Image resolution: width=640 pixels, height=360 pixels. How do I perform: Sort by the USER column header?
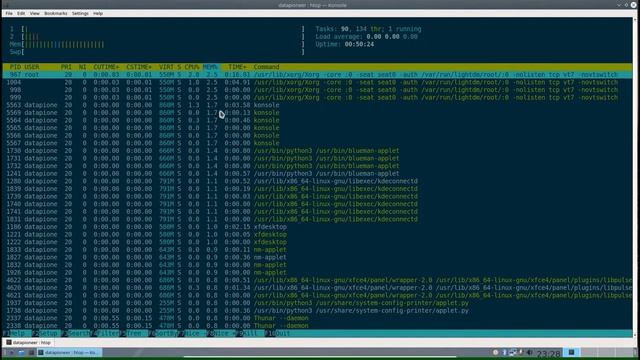[32, 67]
